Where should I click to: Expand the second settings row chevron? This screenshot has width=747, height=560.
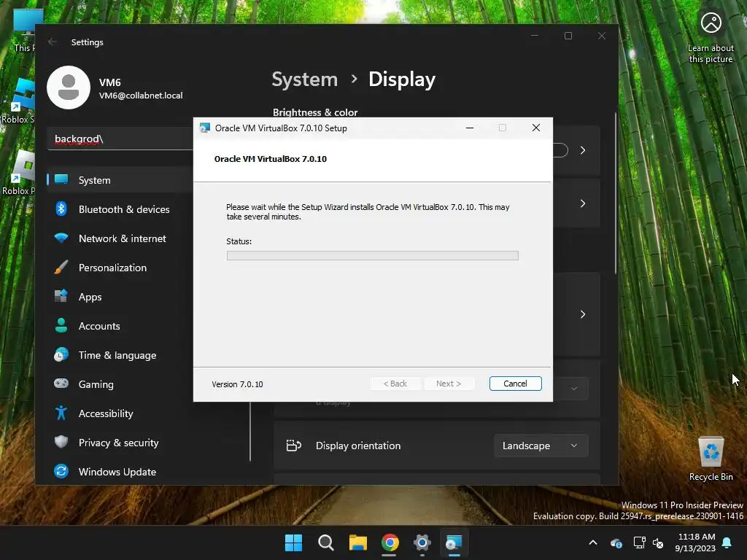coord(583,203)
